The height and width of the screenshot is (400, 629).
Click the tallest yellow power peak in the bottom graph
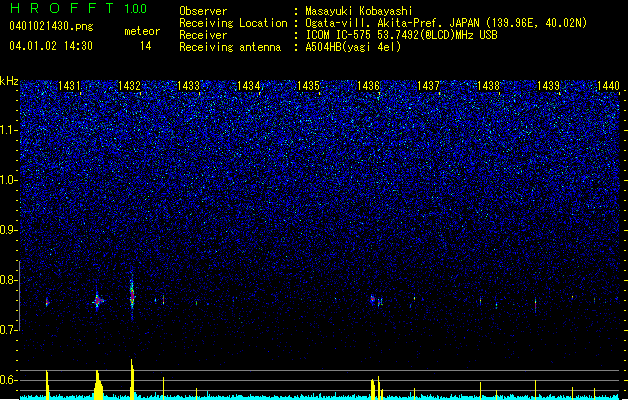pos(132,379)
